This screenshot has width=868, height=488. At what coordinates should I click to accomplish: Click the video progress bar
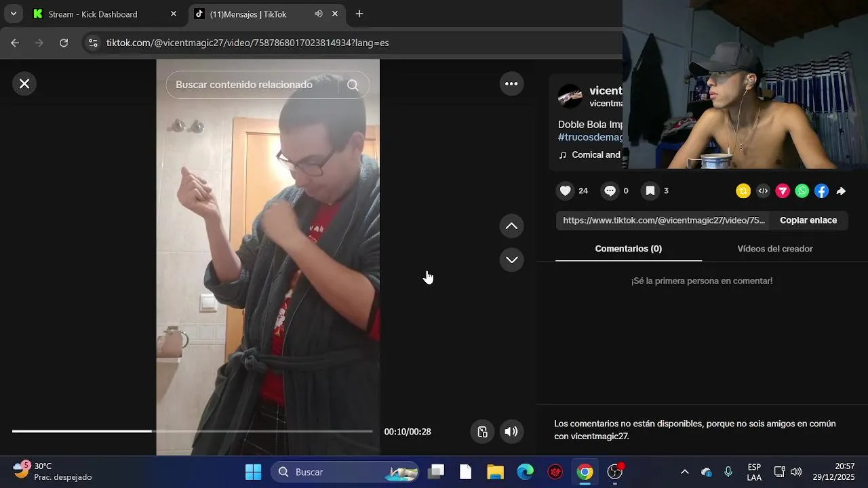click(x=192, y=431)
